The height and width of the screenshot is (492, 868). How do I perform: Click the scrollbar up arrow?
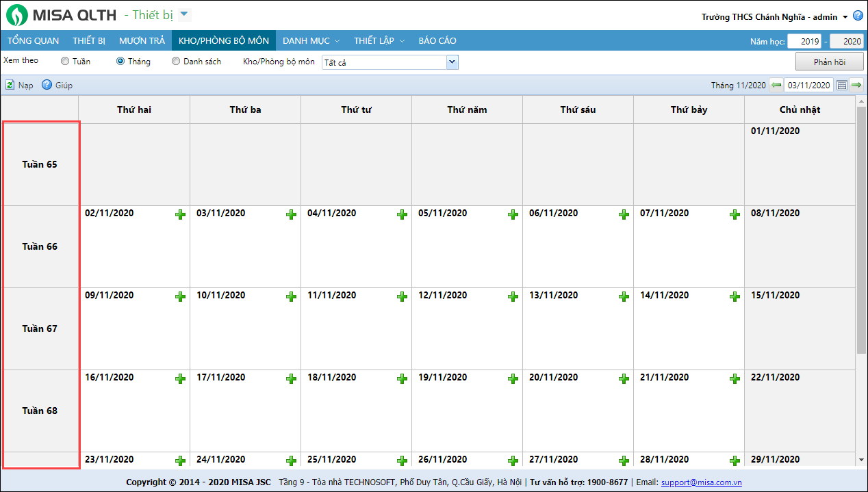[x=860, y=101]
